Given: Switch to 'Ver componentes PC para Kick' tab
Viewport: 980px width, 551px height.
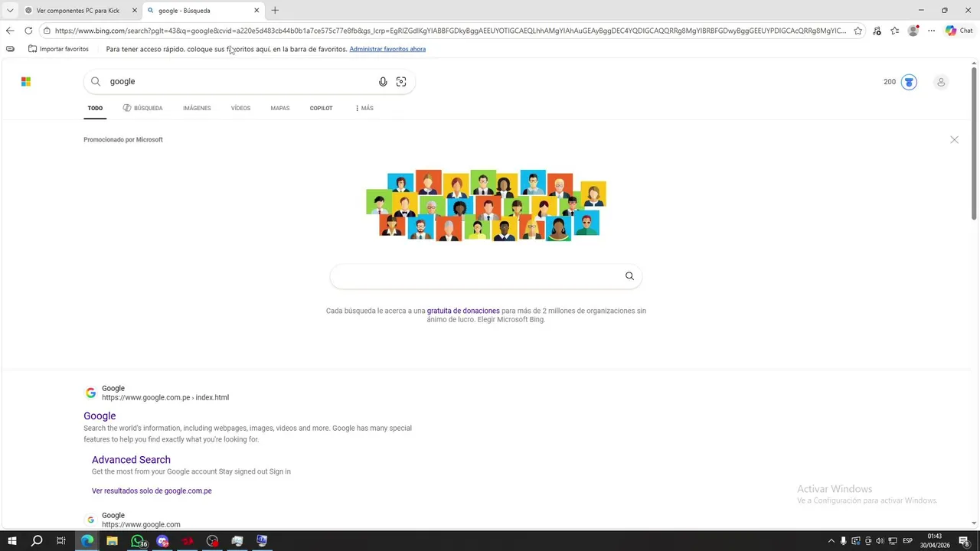Looking at the screenshot, I should [x=77, y=11].
